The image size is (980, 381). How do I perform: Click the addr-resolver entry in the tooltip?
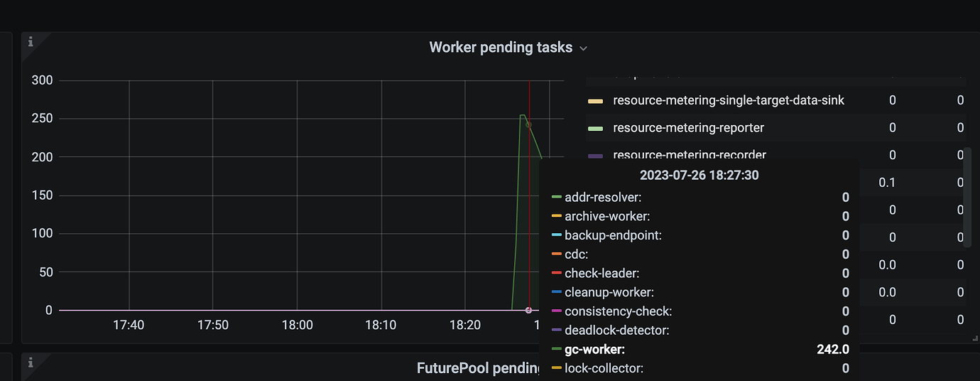click(x=700, y=197)
